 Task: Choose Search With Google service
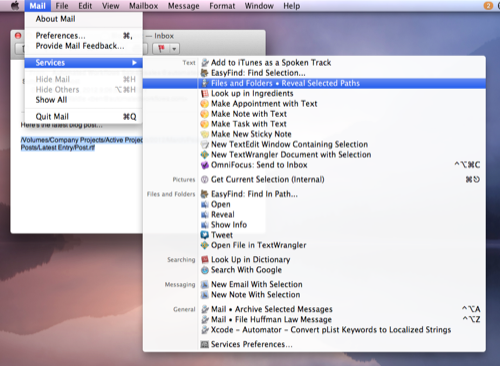pyautogui.click(x=314, y=270)
